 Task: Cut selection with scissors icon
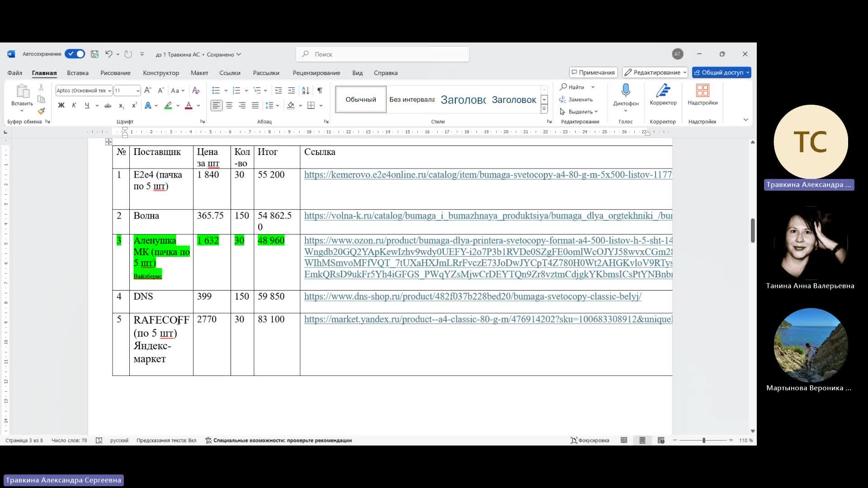[41, 87]
